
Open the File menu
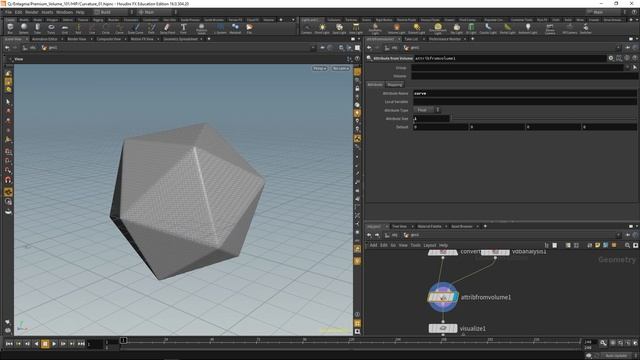point(9,12)
